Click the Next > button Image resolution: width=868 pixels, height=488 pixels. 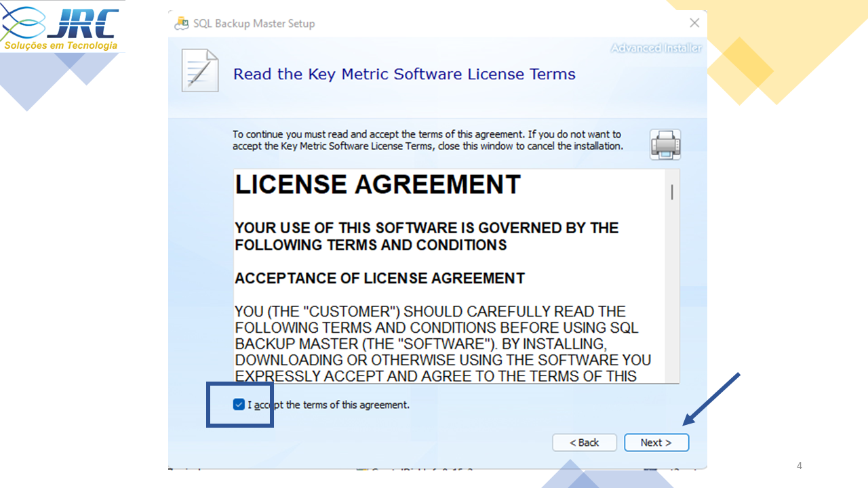(x=656, y=443)
